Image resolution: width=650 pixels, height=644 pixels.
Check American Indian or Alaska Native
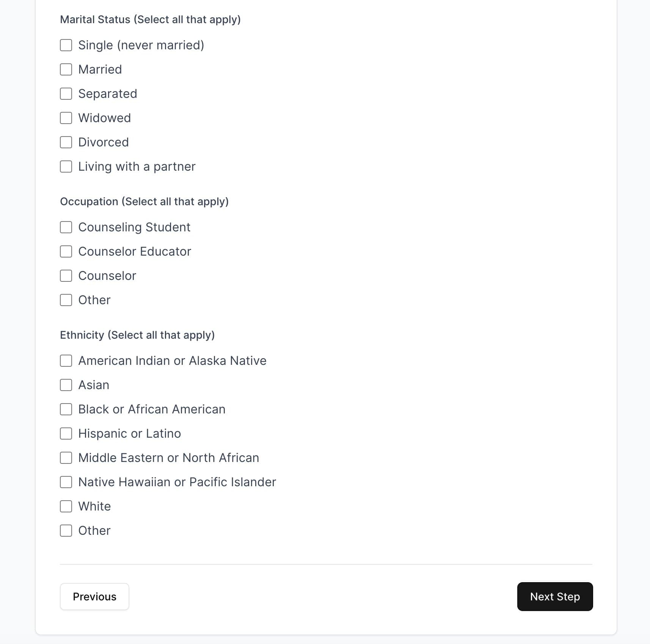pyautogui.click(x=66, y=361)
